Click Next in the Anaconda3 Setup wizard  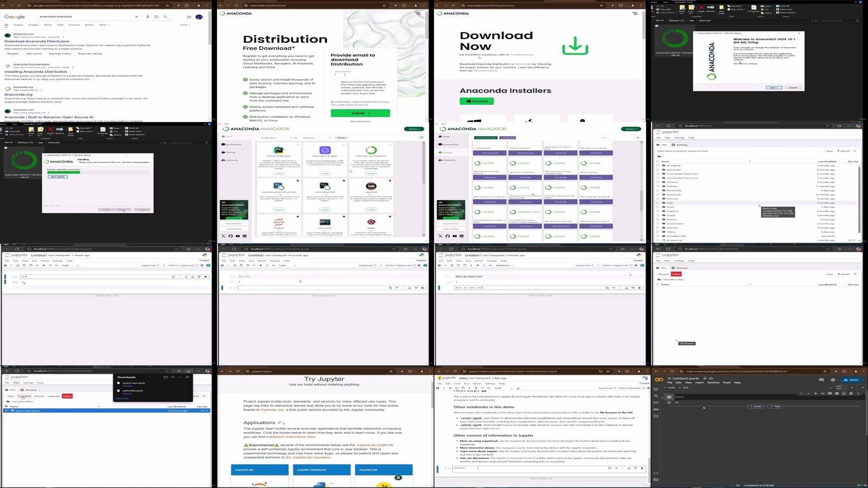pos(773,87)
